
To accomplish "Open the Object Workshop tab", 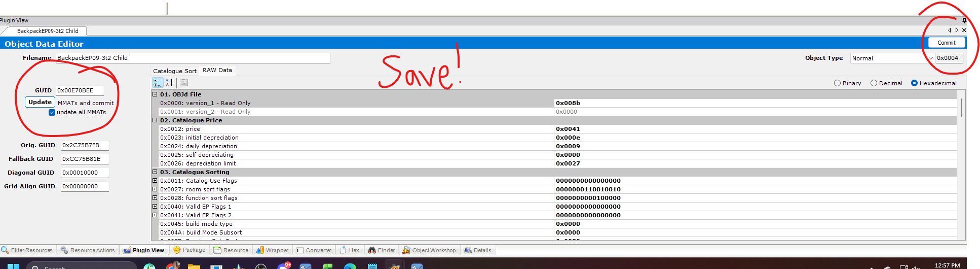I will (431, 250).
